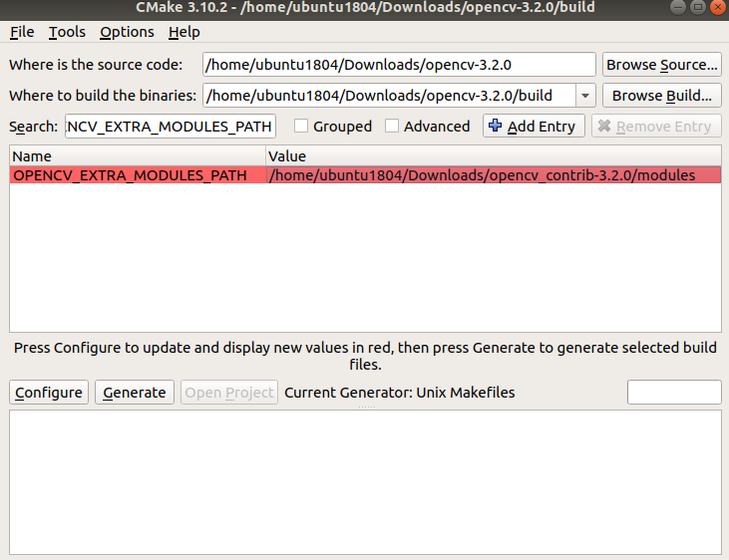729x560 pixels.
Task: Click the progress bar beside generator label
Action: coord(674,393)
